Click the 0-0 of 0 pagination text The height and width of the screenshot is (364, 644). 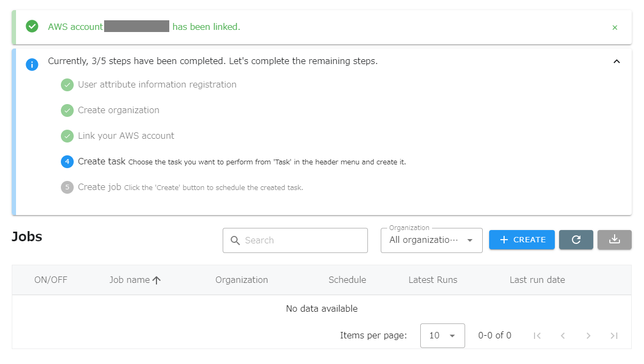(494, 335)
